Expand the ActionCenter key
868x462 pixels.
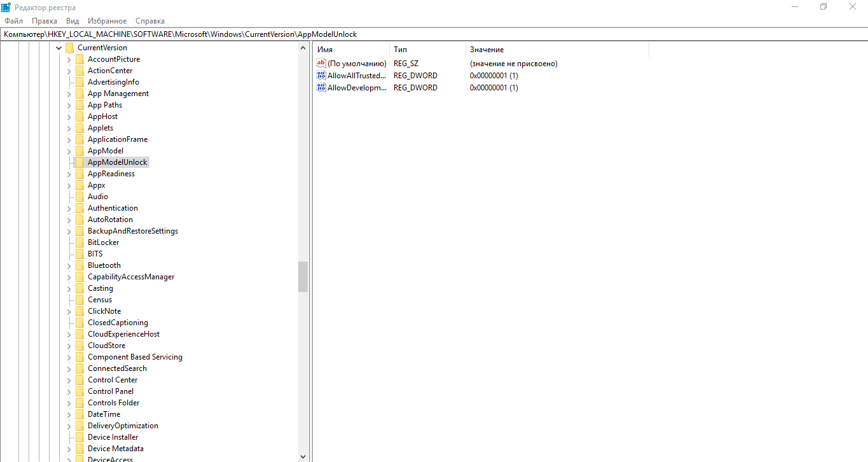point(69,71)
